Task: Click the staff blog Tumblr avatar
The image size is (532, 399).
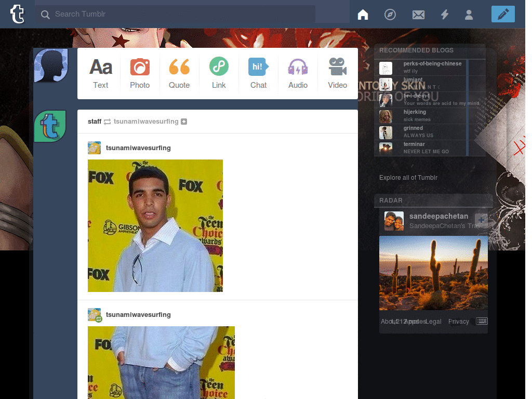Action: (x=50, y=126)
